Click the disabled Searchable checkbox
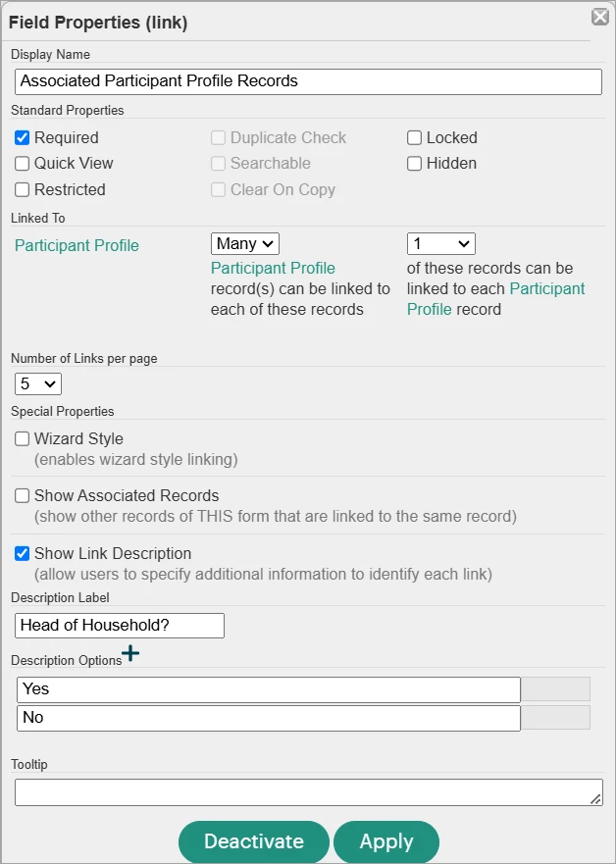Screen dimensions: 616x864 (x=218, y=164)
